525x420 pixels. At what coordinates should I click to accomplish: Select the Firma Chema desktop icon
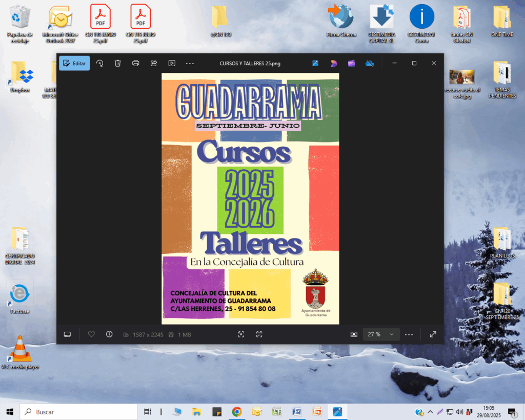coord(341,21)
